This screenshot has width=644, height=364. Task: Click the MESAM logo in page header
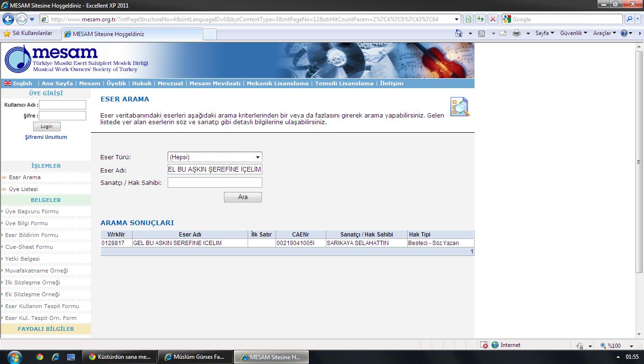[x=76, y=59]
